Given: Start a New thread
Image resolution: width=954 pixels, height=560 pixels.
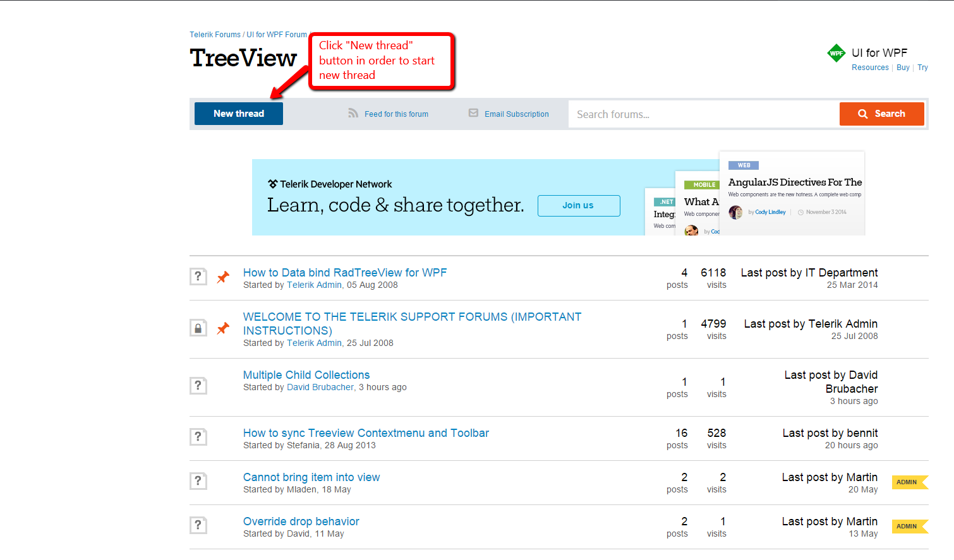Looking at the screenshot, I should click(x=239, y=114).
